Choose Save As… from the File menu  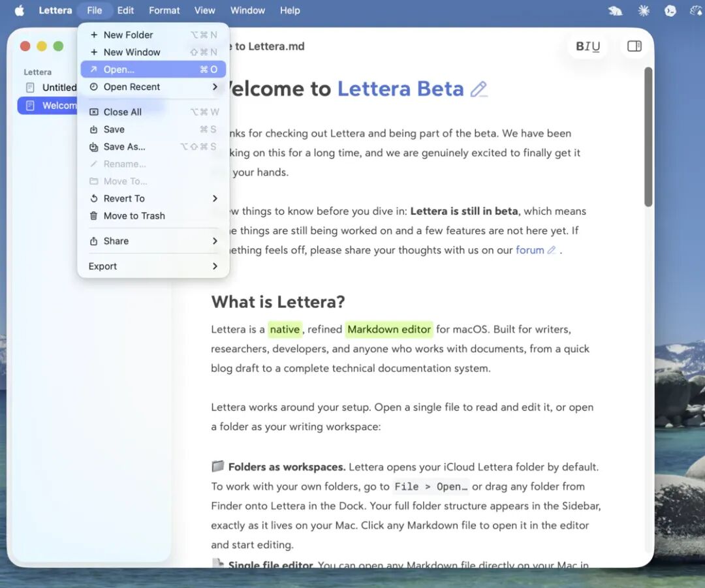(153, 147)
